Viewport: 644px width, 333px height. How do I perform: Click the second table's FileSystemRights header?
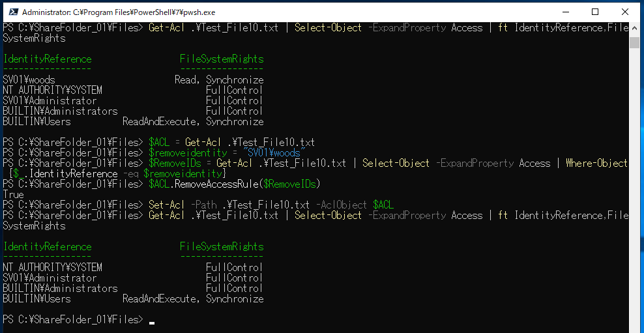pyautogui.click(x=222, y=247)
